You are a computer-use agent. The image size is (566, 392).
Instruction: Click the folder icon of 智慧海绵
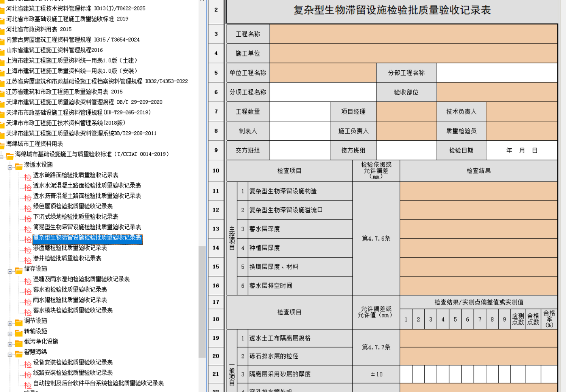(19, 354)
